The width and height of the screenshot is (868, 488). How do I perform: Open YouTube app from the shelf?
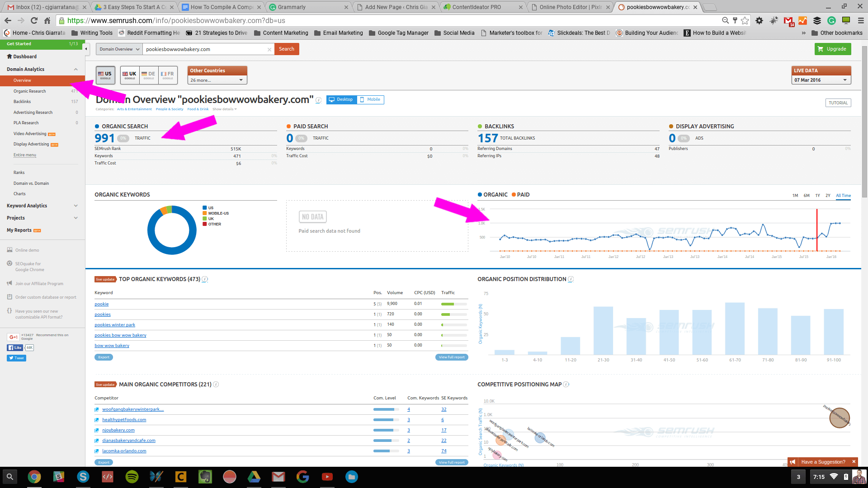[327, 477]
